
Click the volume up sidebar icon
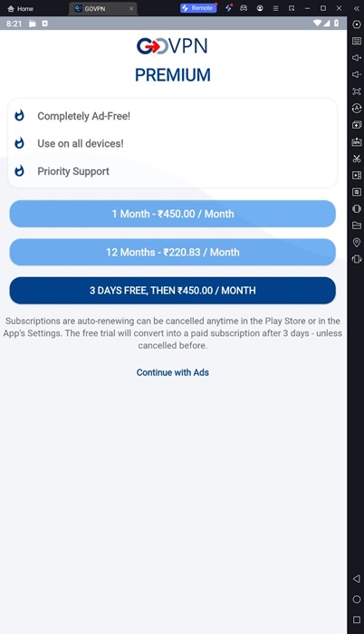pos(357,57)
